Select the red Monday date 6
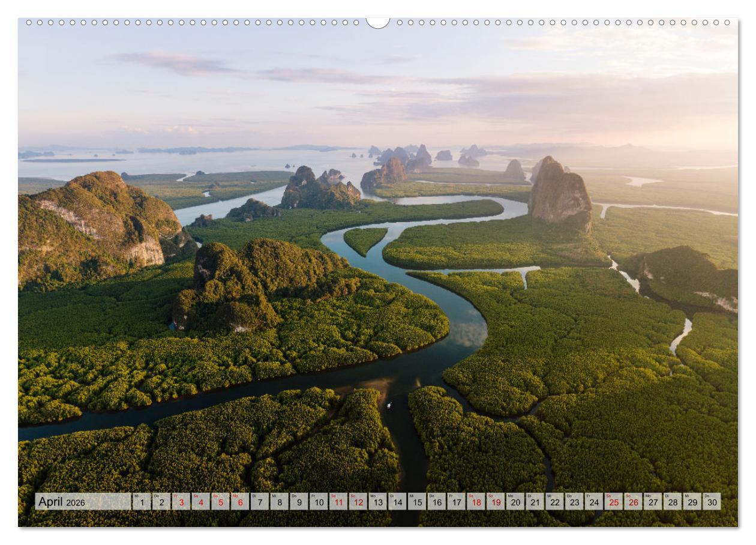The height and width of the screenshot is (545, 756). (x=241, y=502)
